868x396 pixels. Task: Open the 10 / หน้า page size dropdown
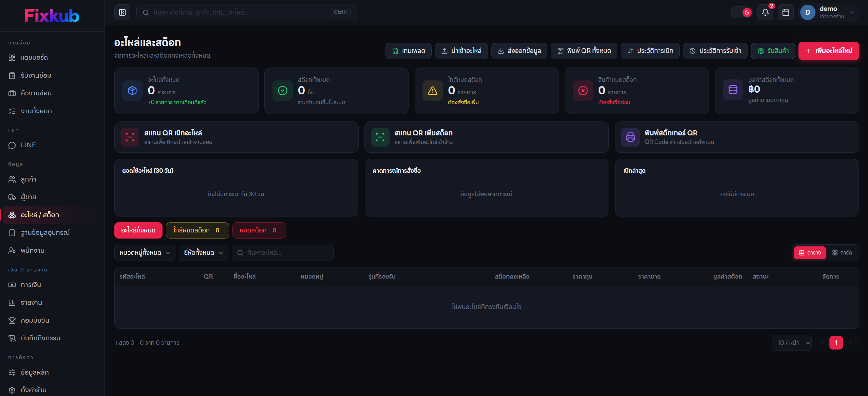[x=792, y=343]
